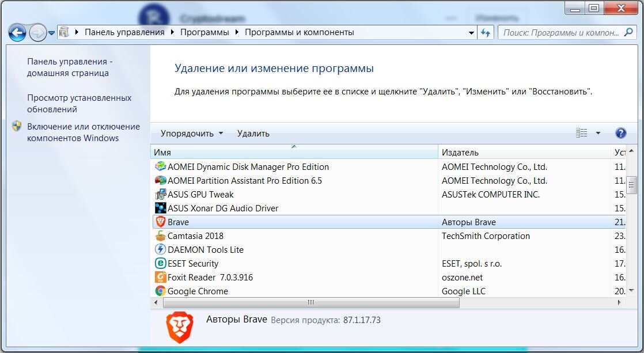Screen dimensions: 644x353
Task: Click the blue Help question icon
Action: [x=621, y=132]
